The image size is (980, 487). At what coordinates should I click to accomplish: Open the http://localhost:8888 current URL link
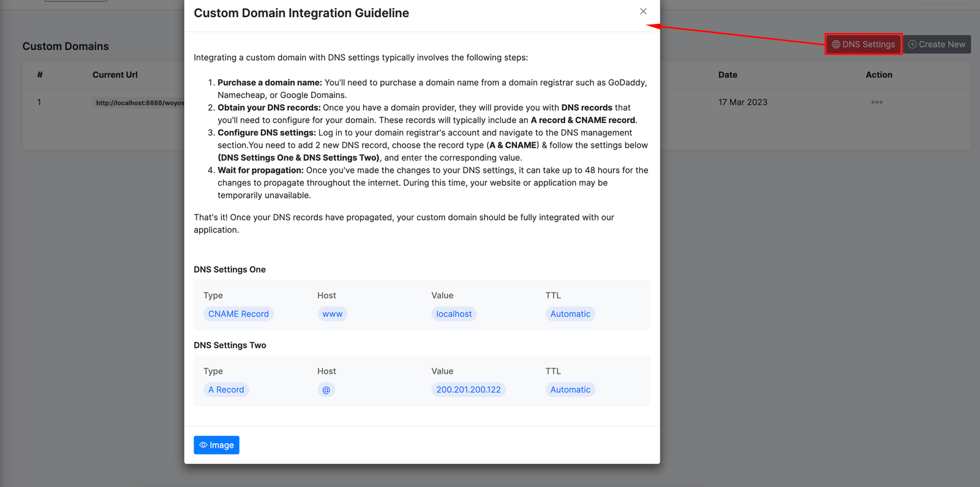click(139, 103)
